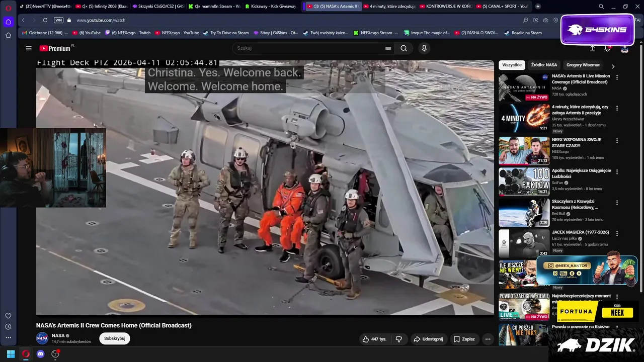Open Red Bull space jump thumbnail
The image size is (644, 362).
point(524,213)
